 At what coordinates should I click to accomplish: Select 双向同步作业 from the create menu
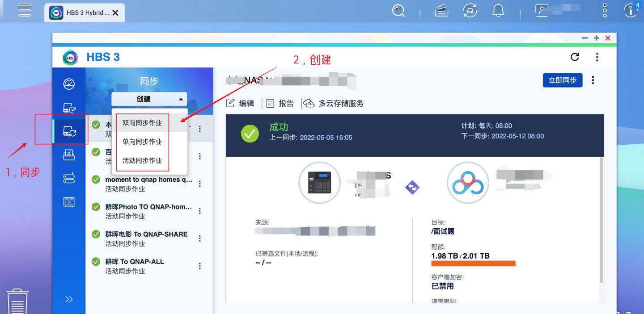click(x=141, y=122)
